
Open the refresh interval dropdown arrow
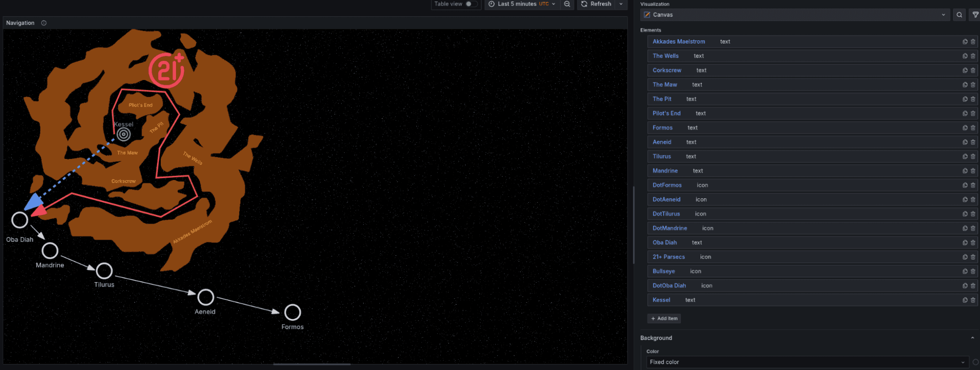(621, 4)
